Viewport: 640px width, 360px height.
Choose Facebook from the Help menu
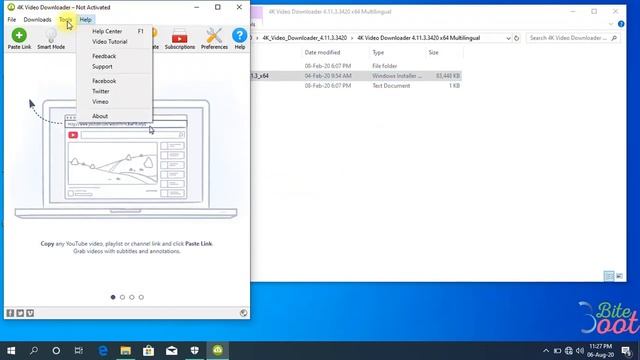pos(114,81)
